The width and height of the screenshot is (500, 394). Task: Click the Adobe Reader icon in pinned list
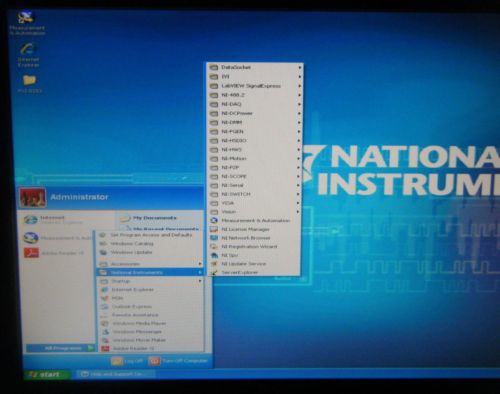(x=31, y=253)
